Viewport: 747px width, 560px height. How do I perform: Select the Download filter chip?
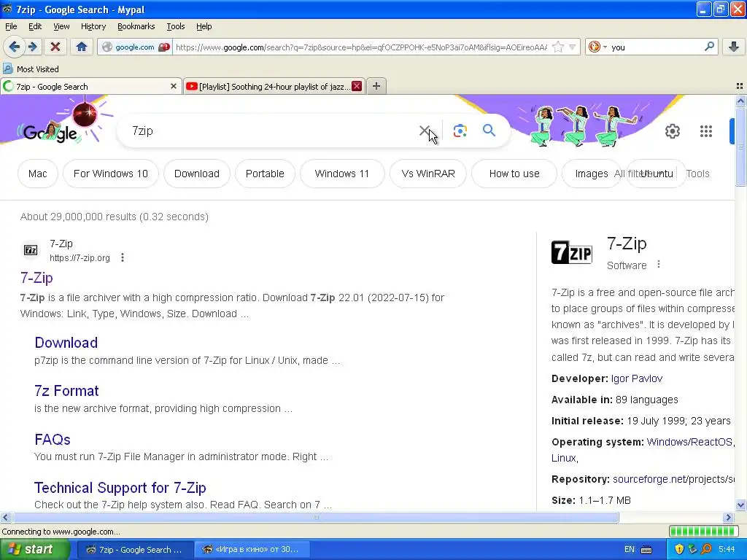pos(197,174)
